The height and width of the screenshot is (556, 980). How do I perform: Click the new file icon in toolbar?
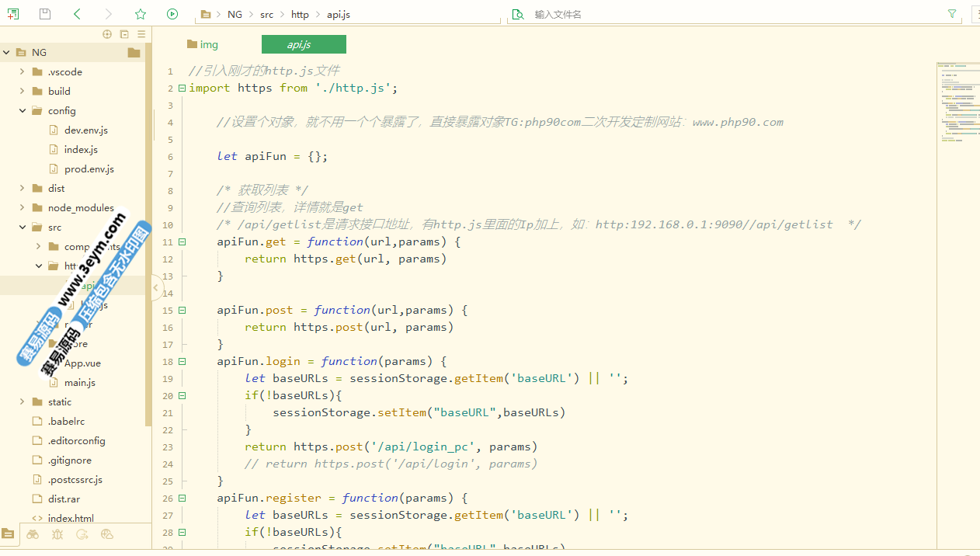13,14
